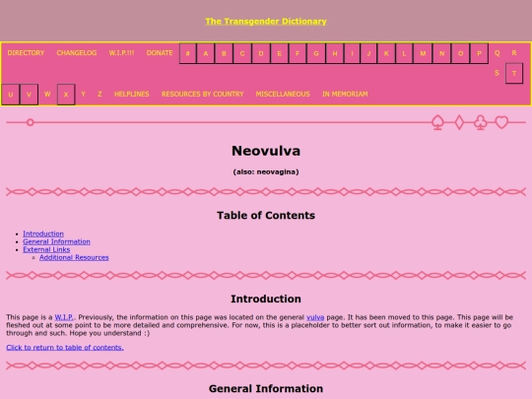Select letter V in the index

[29, 95]
